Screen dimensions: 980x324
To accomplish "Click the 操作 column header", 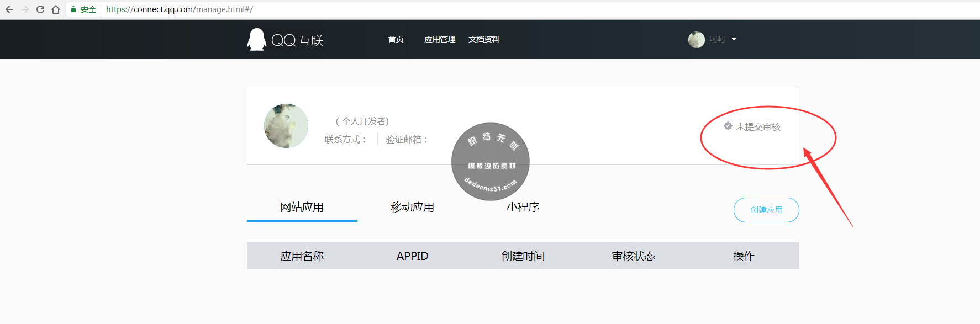I will (x=744, y=256).
